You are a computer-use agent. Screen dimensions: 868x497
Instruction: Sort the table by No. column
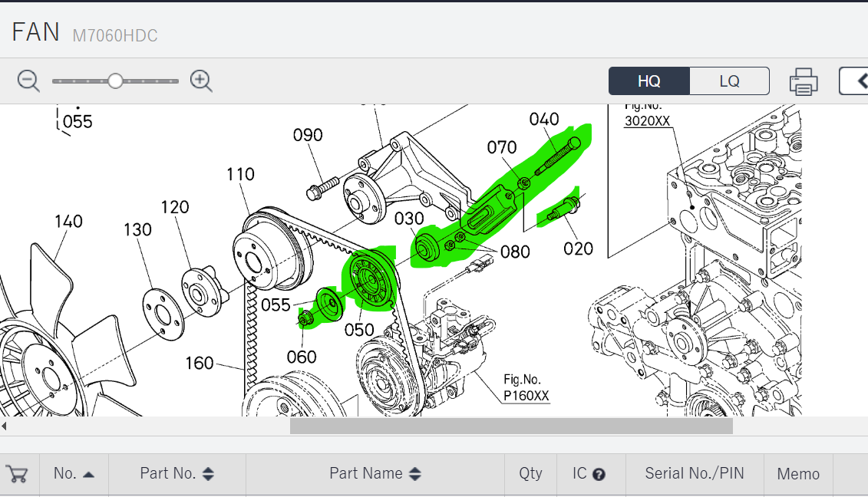[74, 474]
